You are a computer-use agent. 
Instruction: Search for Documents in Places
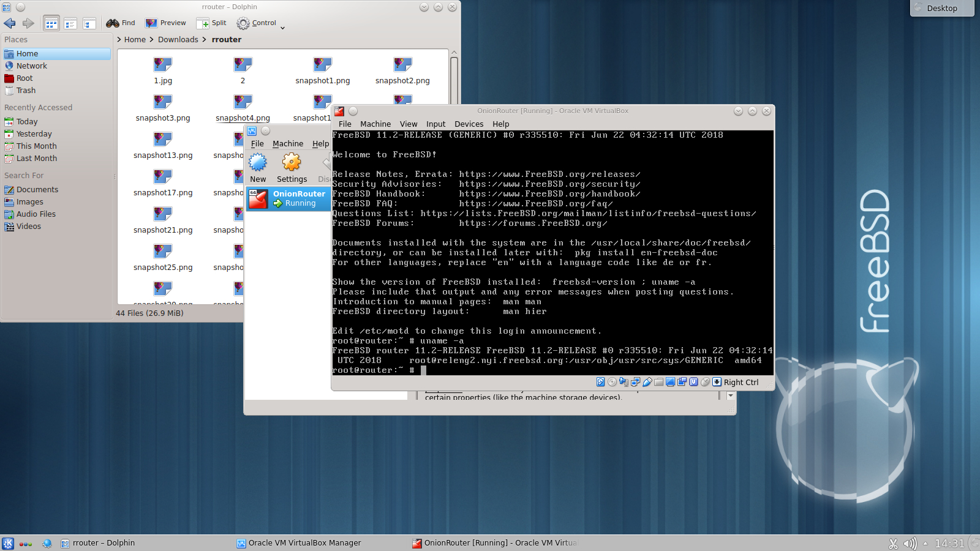57,190
